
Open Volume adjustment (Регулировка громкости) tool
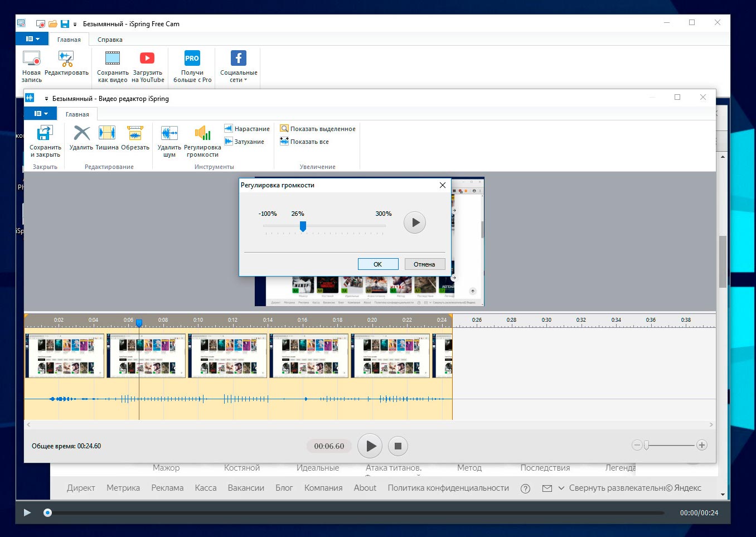pyautogui.click(x=202, y=134)
